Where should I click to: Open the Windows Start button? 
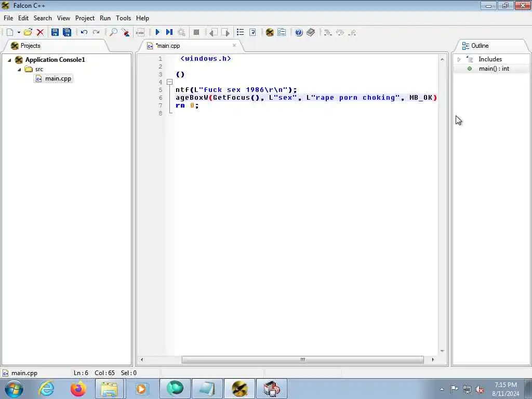14,389
